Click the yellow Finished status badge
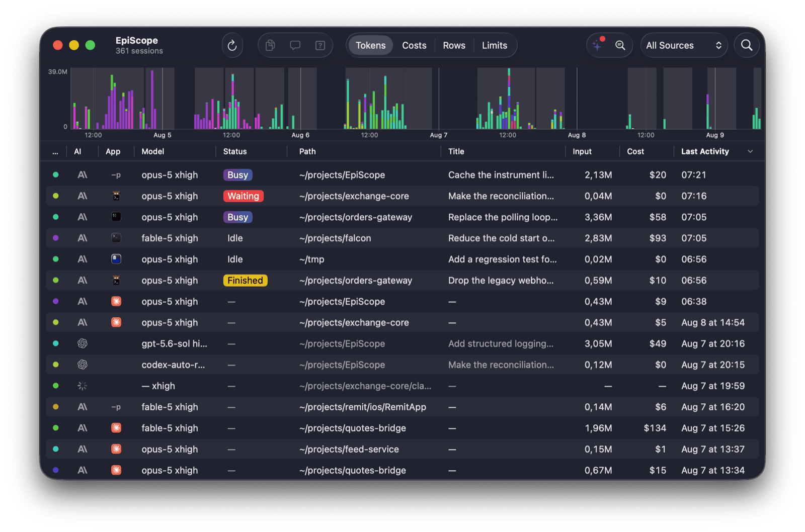 pyautogui.click(x=246, y=281)
